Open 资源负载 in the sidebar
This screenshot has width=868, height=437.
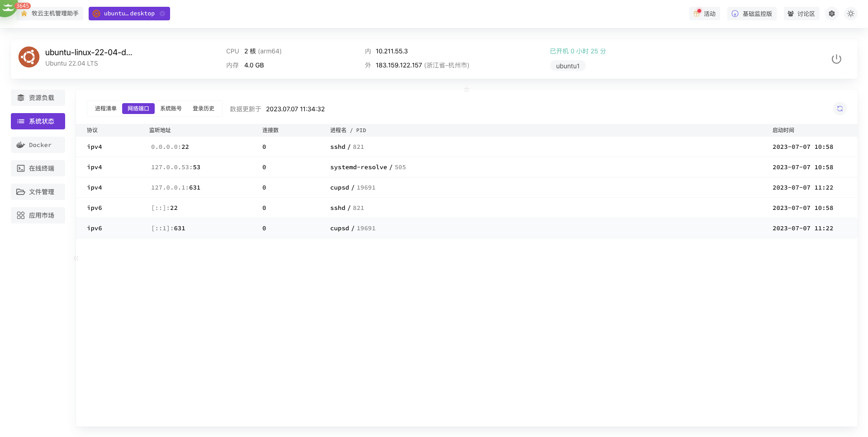click(38, 98)
